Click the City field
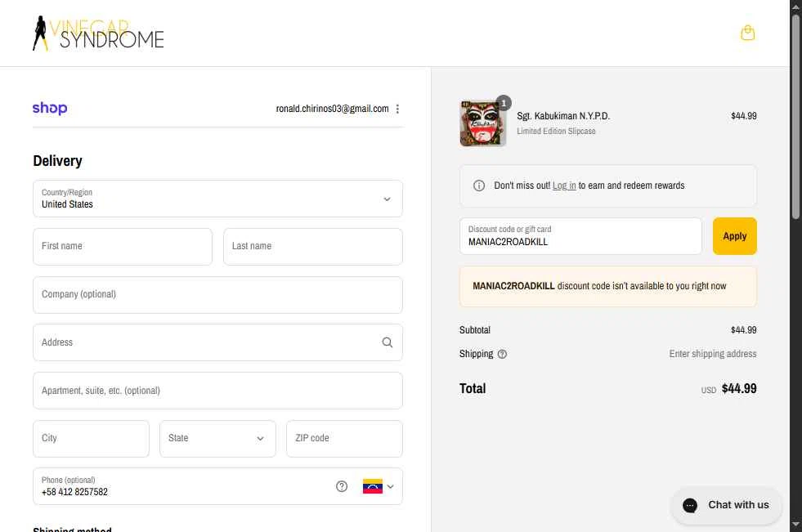The width and height of the screenshot is (802, 532). [91, 439]
